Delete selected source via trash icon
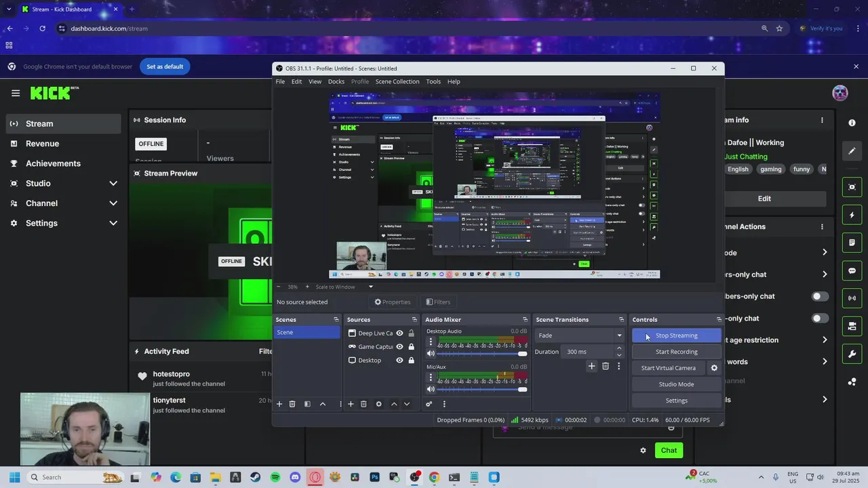This screenshot has height=488, width=868. 363,404
